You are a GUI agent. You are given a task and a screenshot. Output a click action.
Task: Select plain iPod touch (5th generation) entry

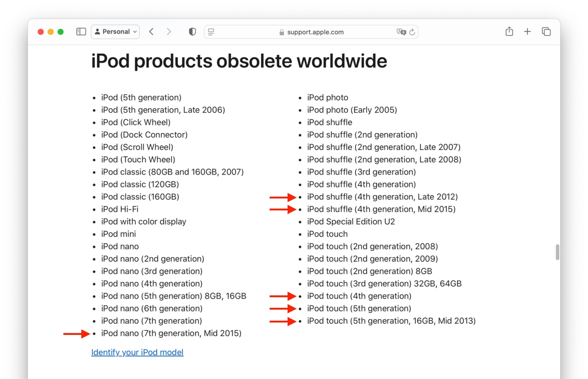click(359, 308)
